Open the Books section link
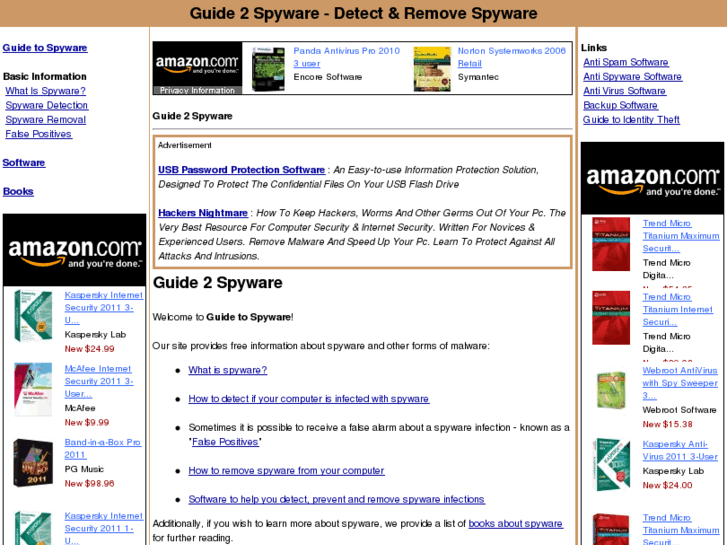Viewport: 727px width, 545px height. click(18, 192)
